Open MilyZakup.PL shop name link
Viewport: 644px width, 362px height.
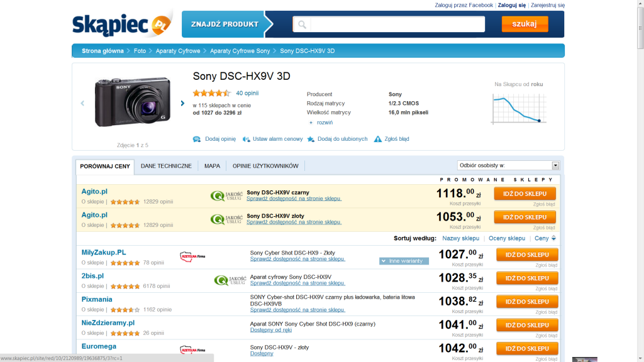pos(104,253)
